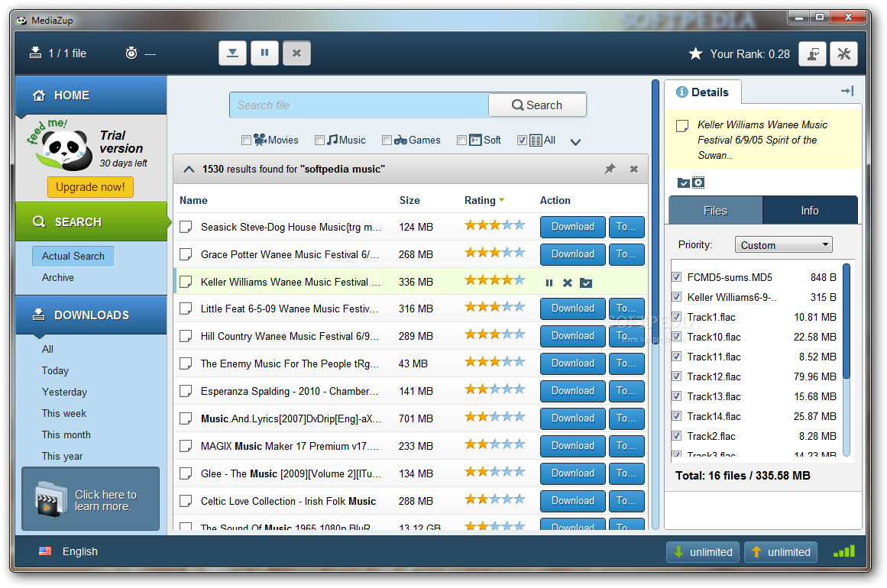
Task: Click the timer stopwatch icon
Action: tap(131, 53)
